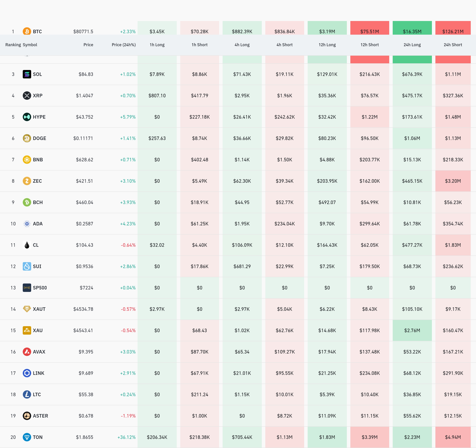The width and height of the screenshot is (476, 448).
Task: Click the BCH Bitcoin Cash icon
Action: (27, 202)
